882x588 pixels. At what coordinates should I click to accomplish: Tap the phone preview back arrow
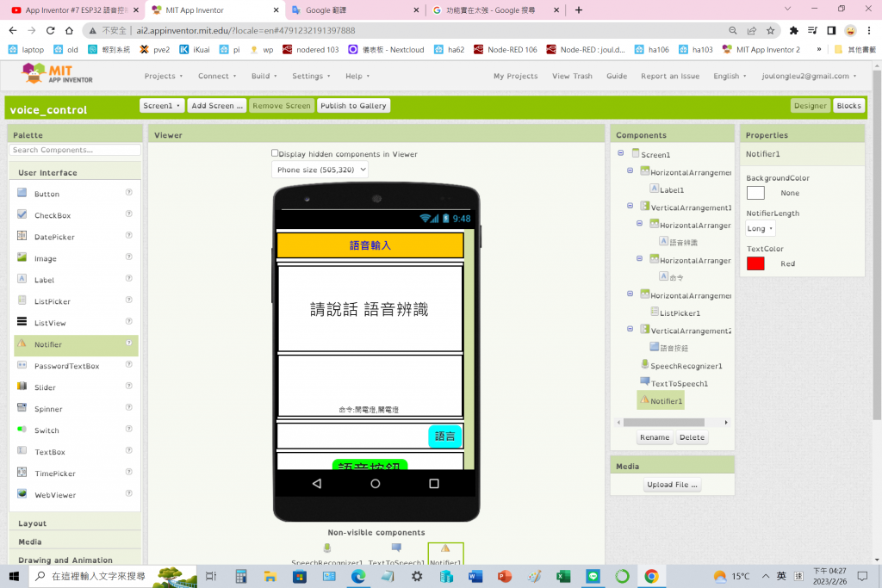317,484
